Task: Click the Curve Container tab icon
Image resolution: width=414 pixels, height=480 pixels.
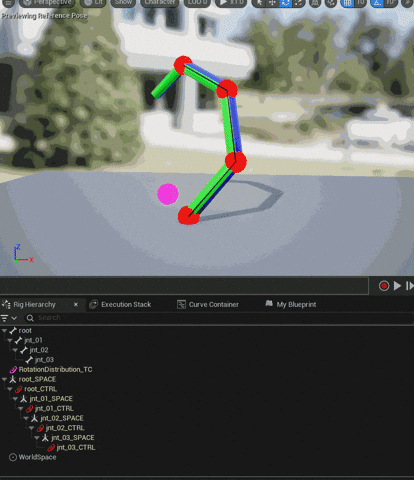Action: point(181,304)
